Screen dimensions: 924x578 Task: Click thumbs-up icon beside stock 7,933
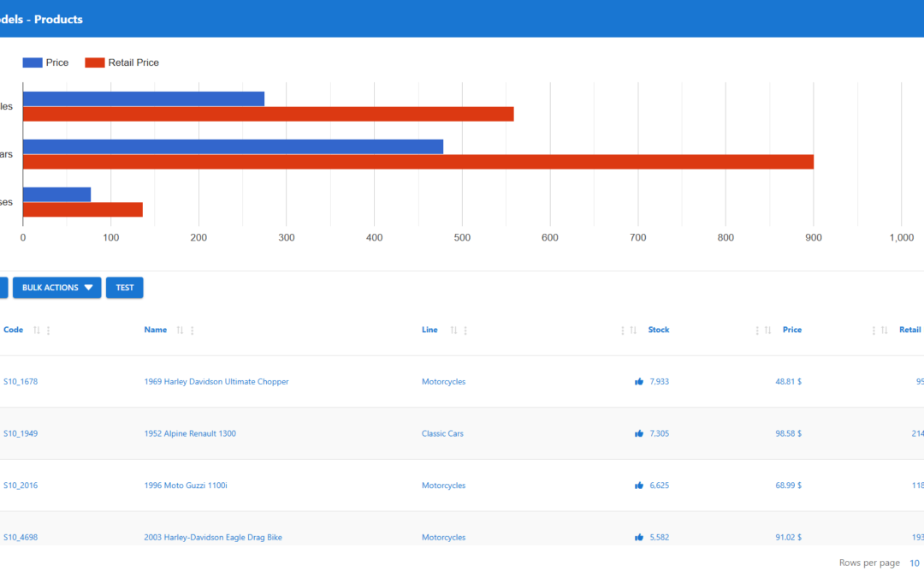tap(639, 382)
